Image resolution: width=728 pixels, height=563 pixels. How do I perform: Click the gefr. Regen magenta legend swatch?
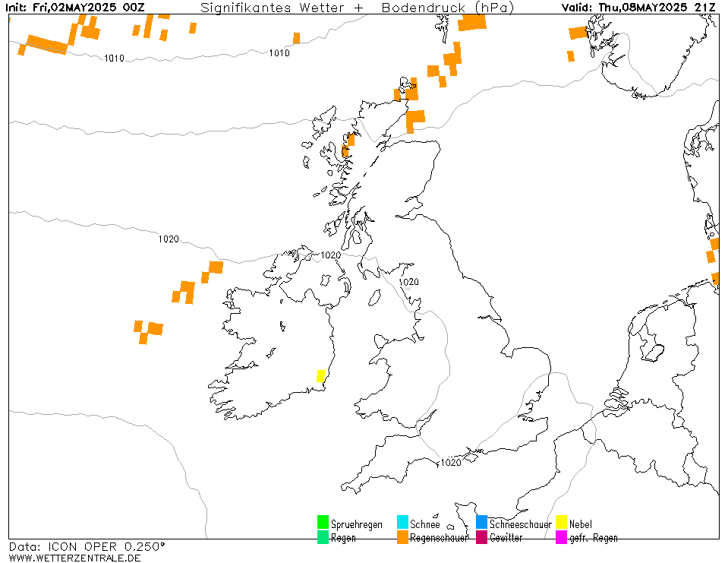point(561,536)
